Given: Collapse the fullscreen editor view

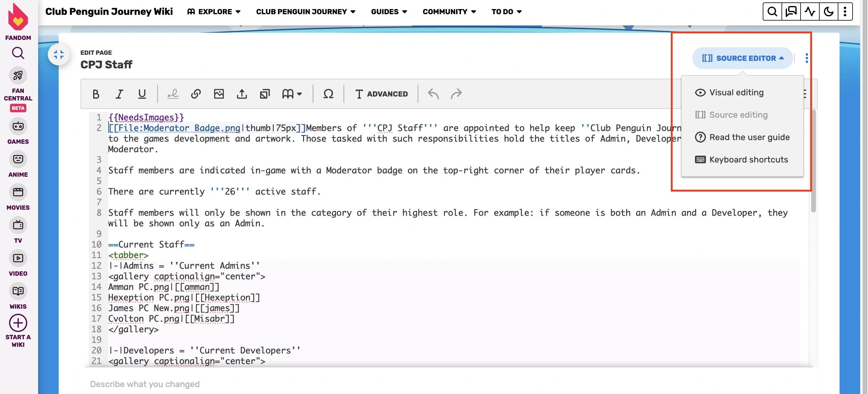Looking at the screenshot, I should [59, 54].
